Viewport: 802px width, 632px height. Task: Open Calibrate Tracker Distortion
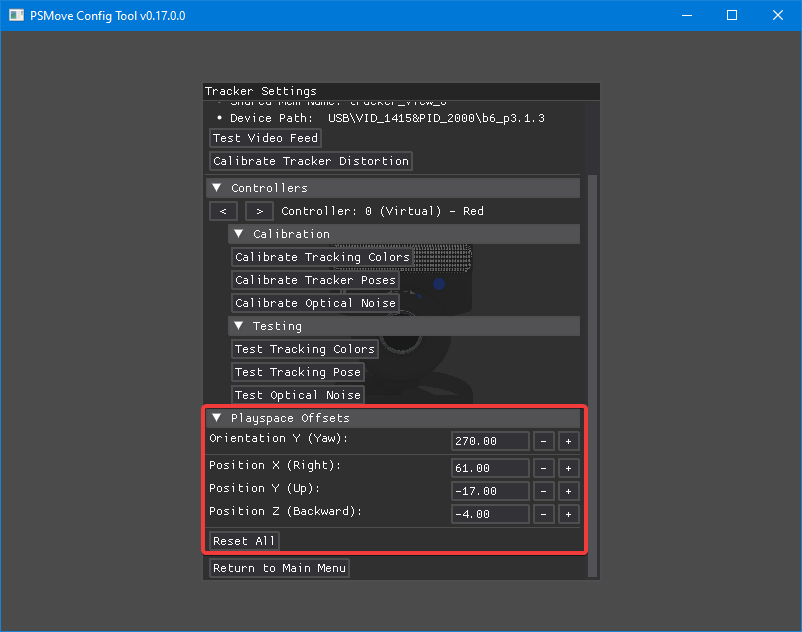coord(311,161)
